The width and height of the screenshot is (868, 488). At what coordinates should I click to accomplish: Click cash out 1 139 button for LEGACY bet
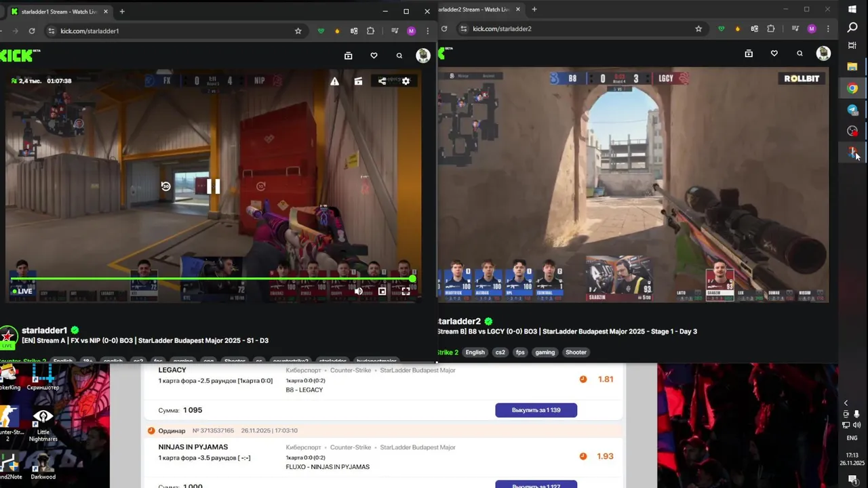pyautogui.click(x=536, y=410)
